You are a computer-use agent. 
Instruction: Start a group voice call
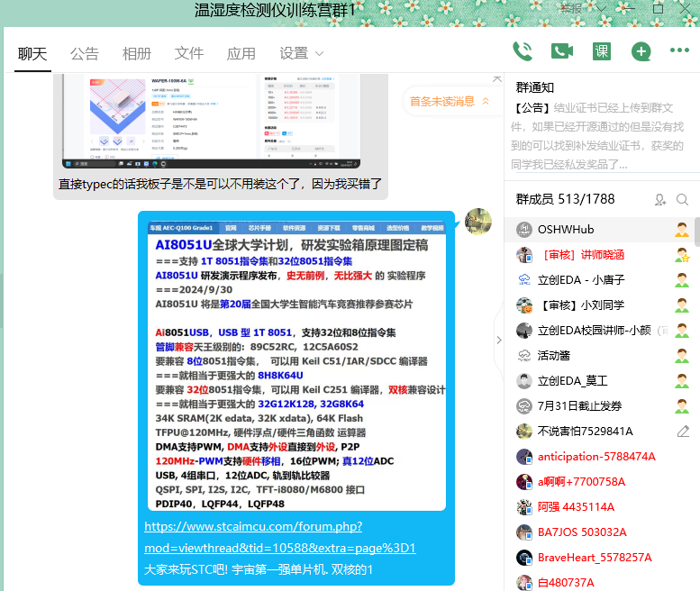tap(523, 51)
